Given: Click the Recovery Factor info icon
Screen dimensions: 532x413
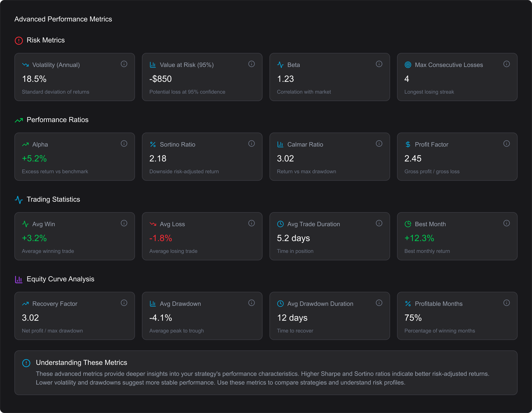Looking at the screenshot, I should [x=124, y=303].
